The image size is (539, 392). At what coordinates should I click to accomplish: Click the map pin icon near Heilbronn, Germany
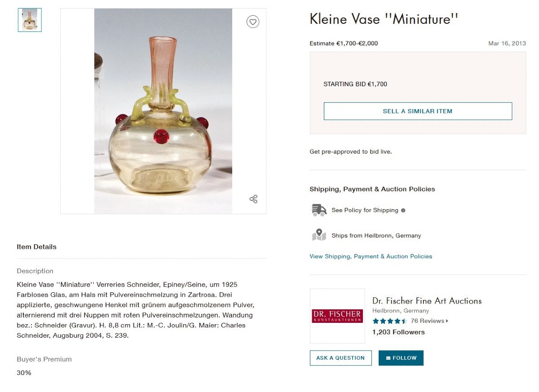[319, 235]
